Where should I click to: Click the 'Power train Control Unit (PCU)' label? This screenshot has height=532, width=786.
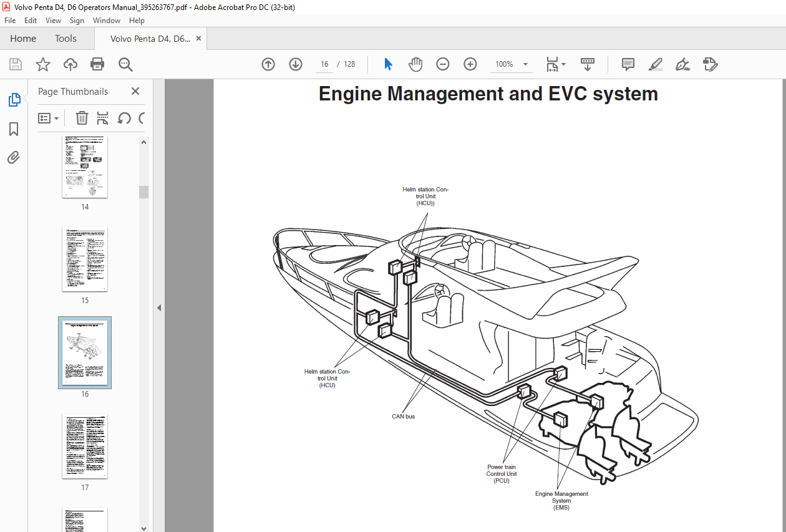[502, 474]
